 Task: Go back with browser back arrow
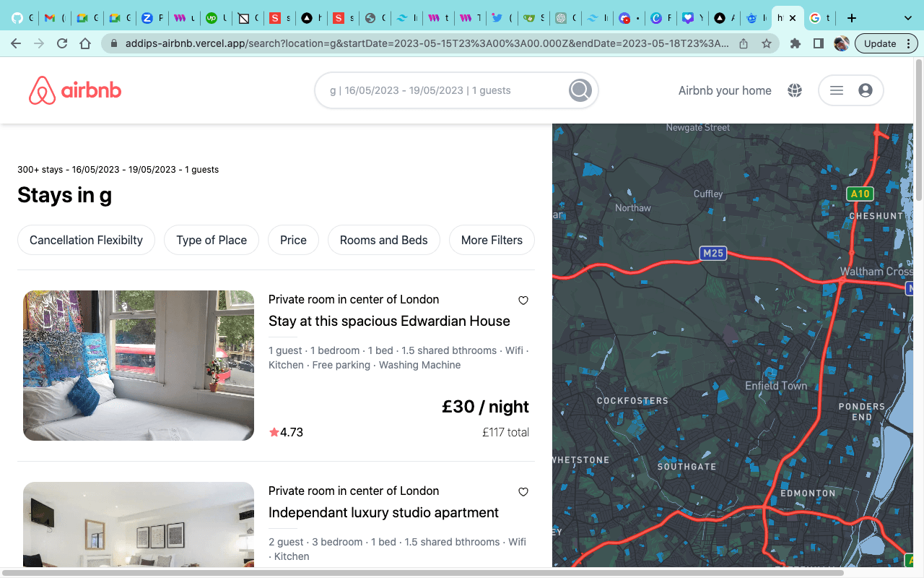pos(16,43)
